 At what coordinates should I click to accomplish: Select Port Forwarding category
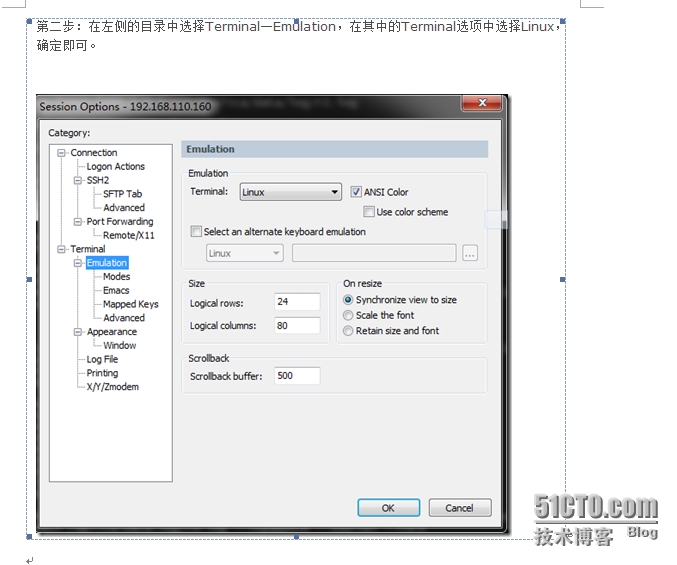[120, 221]
